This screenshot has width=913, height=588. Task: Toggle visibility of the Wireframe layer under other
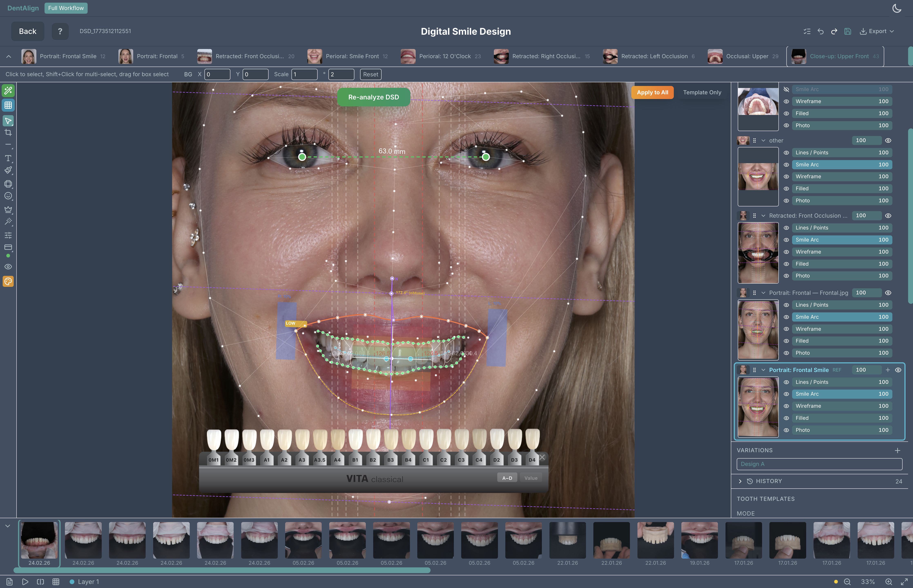tap(786, 176)
